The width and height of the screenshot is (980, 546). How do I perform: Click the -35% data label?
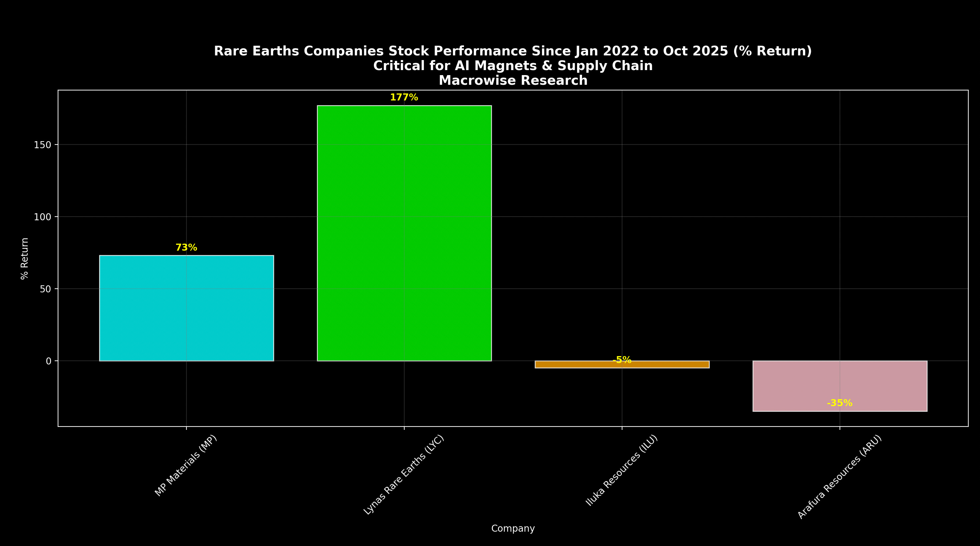coord(839,403)
